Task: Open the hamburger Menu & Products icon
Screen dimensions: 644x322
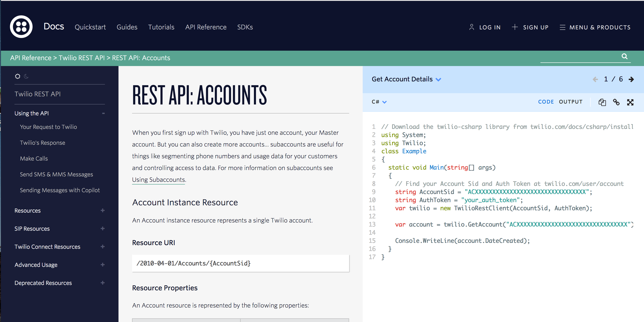Action: (562, 27)
